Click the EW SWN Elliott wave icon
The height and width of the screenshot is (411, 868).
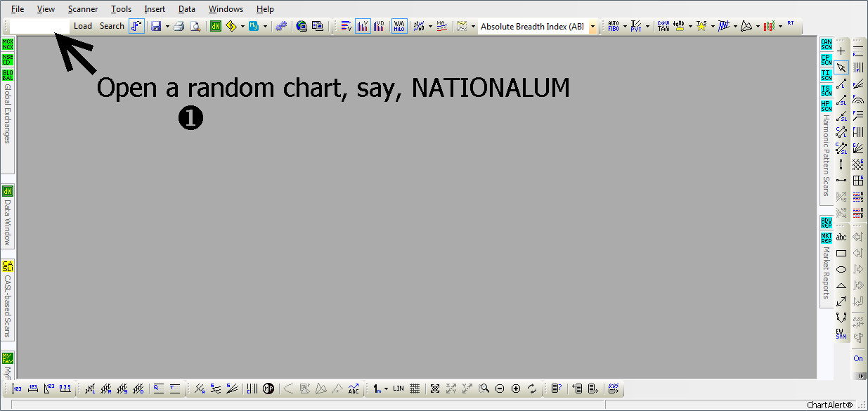(x=841, y=333)
